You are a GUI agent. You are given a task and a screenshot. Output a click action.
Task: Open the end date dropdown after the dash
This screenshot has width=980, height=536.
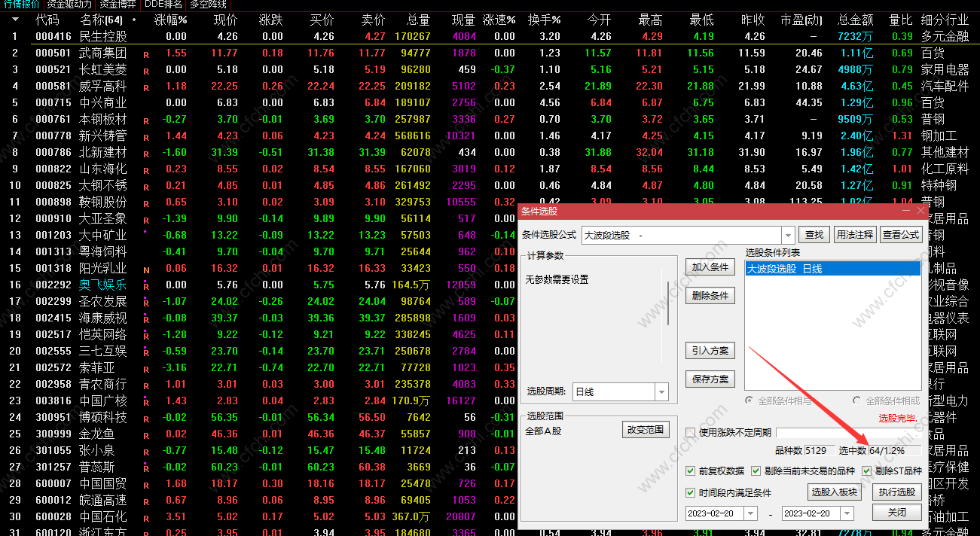point(846,513)
